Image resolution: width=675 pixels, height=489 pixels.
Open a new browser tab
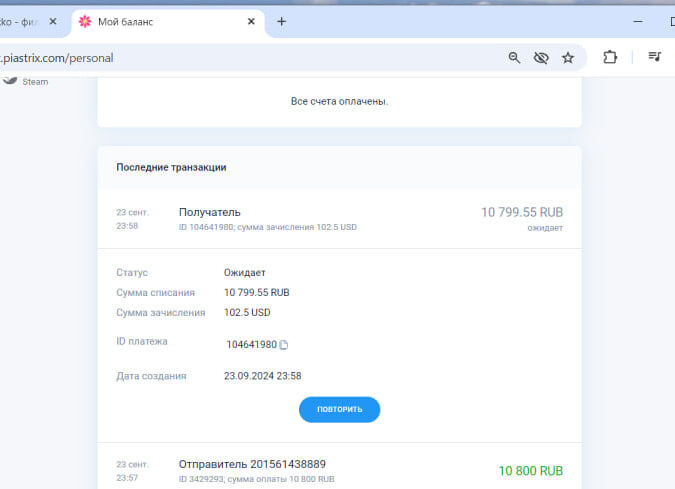(281, 22)
